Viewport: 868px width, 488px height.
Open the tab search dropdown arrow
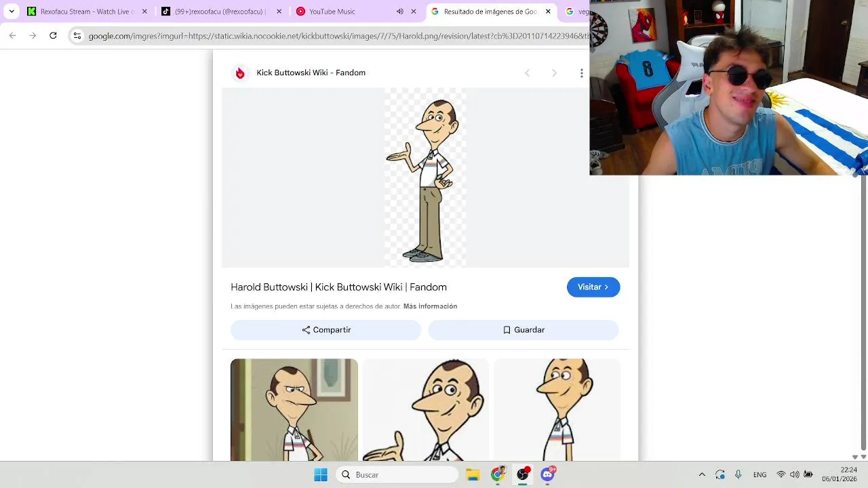(x=12, y=12)
